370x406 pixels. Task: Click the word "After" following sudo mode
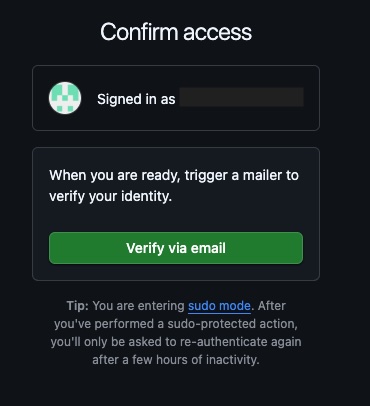click(x=272, y=306)
